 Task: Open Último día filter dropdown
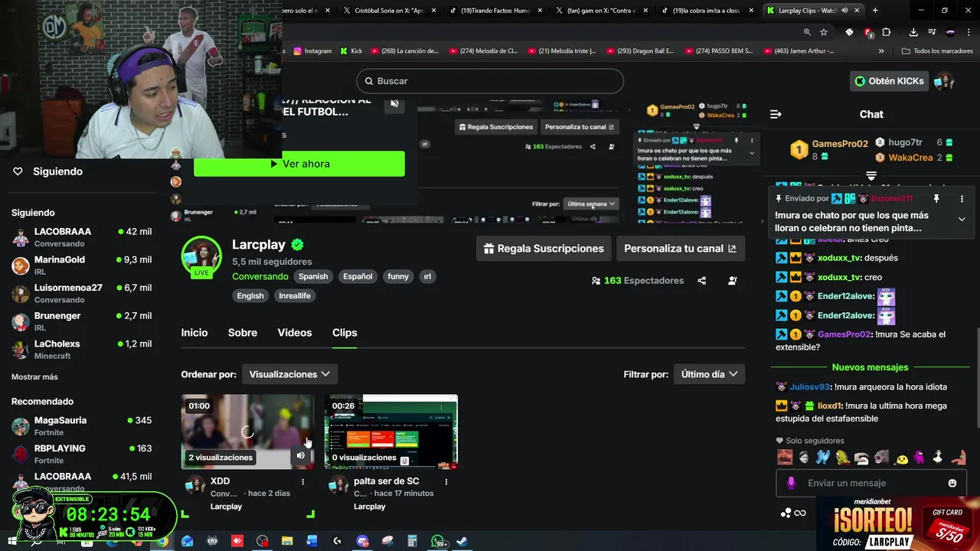point(709,374)
